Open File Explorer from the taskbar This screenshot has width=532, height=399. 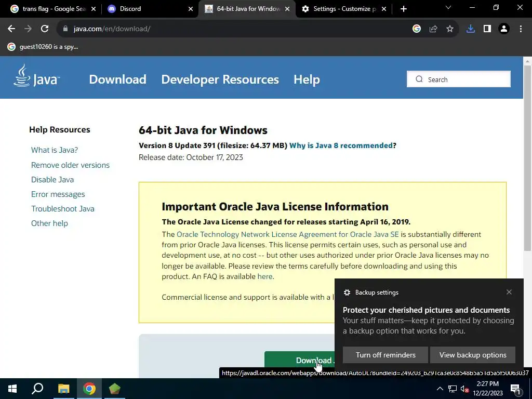[x=63, y=389]
